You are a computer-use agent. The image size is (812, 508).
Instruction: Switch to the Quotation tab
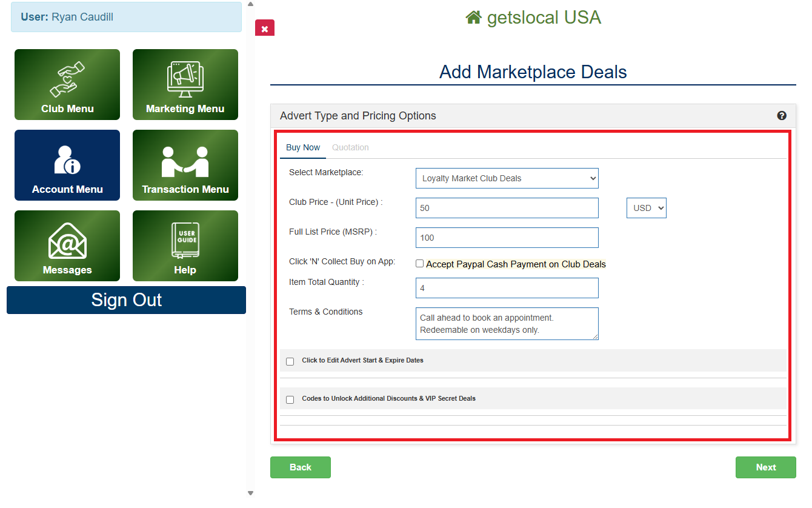[x=350, y=147]
